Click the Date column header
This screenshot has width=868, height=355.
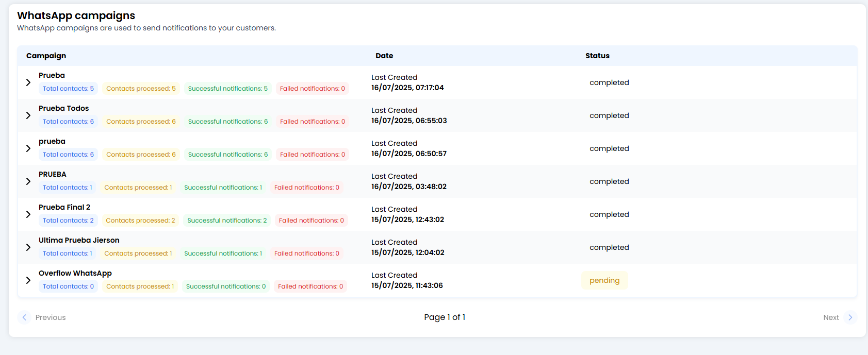coord(384,56)
